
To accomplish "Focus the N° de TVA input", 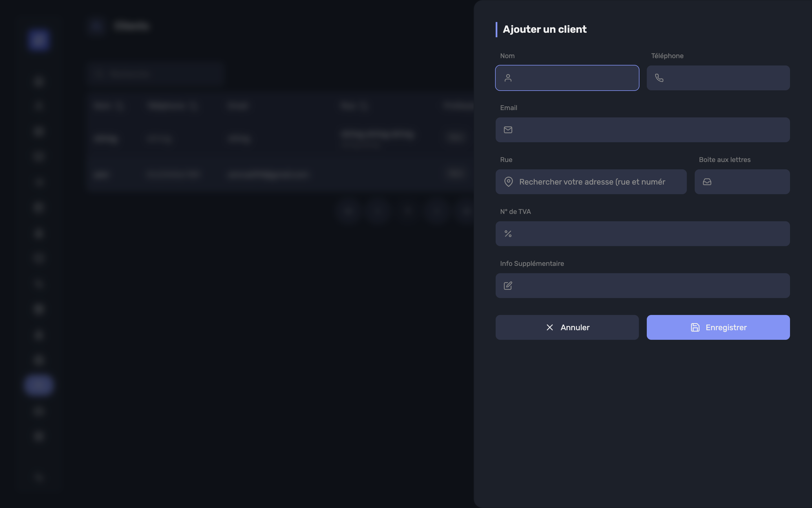I will pyautogui.click(x=643, y=233).
